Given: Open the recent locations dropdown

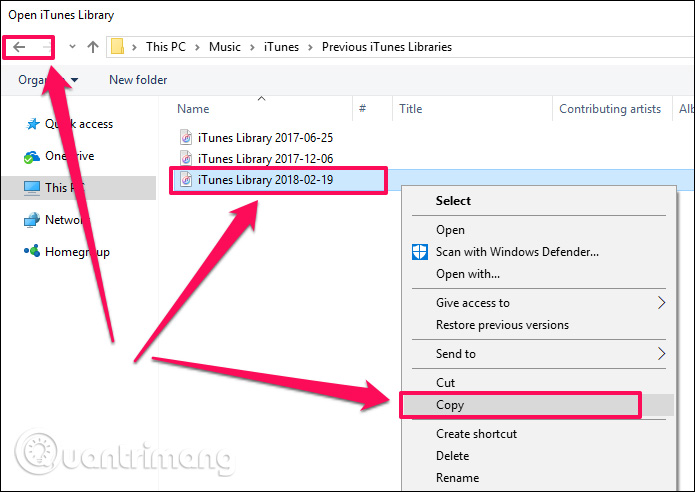Looking at the screenshot, I should coord(72,47).
